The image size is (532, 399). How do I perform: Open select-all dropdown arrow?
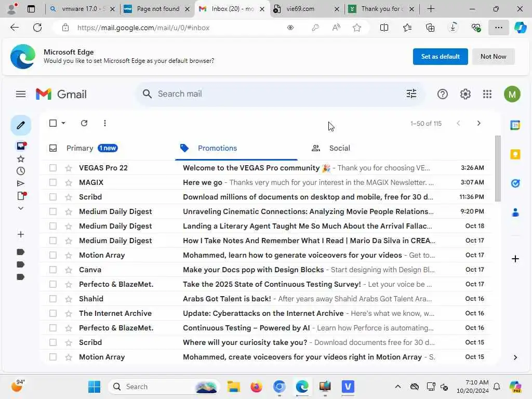(63, 123)
